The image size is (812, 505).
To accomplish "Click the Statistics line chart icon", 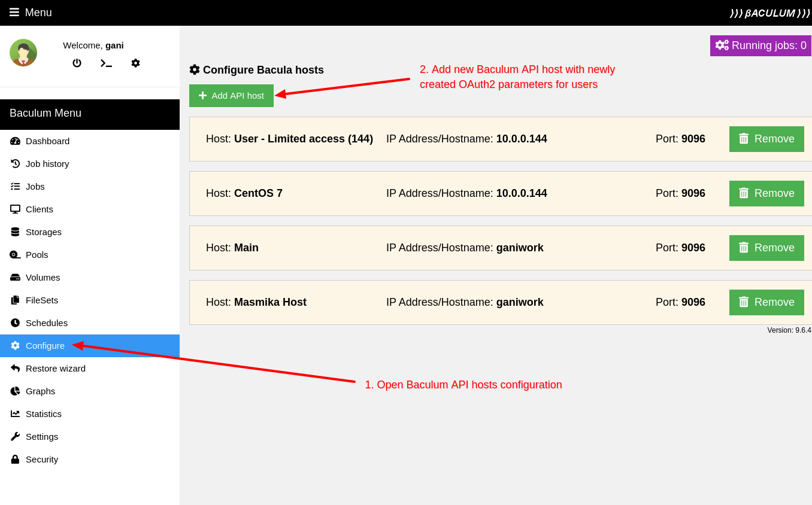I will pyautogui.click(x=15, y=414).
